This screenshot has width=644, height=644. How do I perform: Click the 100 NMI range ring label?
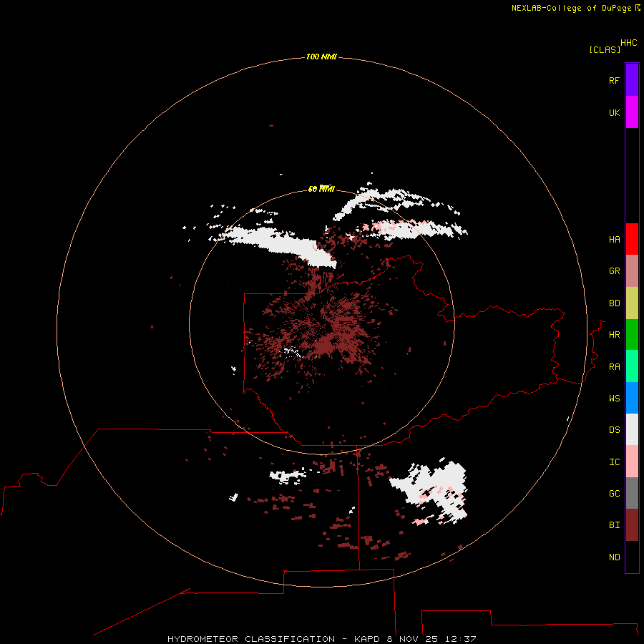click(321, 57)
